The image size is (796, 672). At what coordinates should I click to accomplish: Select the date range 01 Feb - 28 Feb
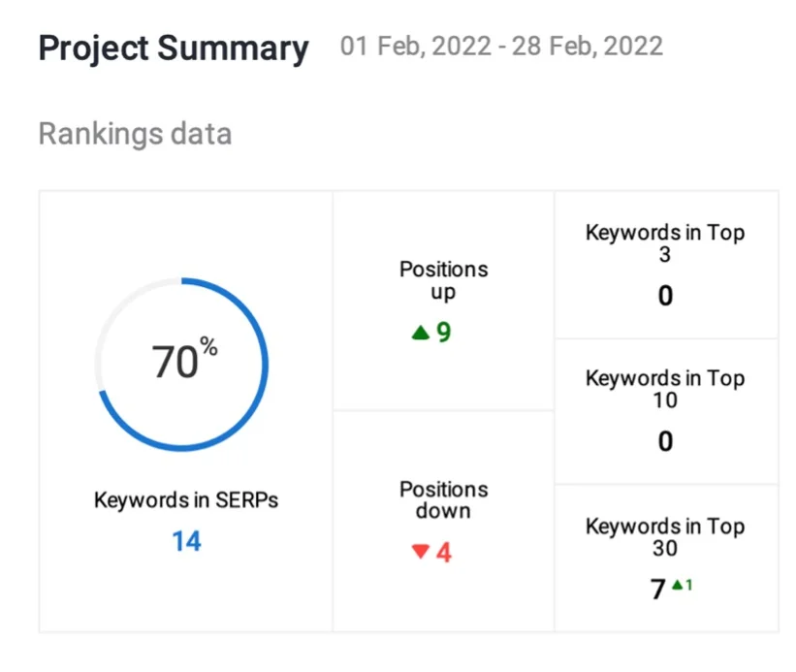501,47
